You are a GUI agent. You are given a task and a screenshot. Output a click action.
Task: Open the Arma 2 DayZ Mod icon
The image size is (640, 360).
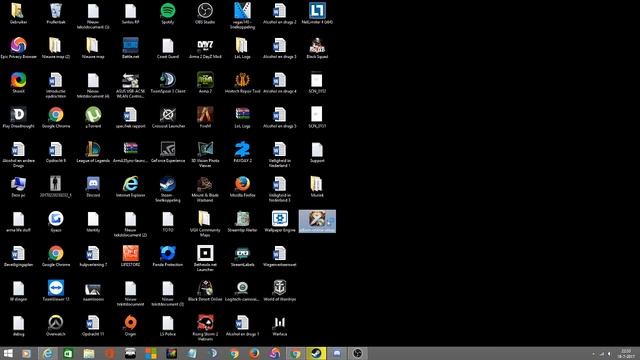(205, 45)
